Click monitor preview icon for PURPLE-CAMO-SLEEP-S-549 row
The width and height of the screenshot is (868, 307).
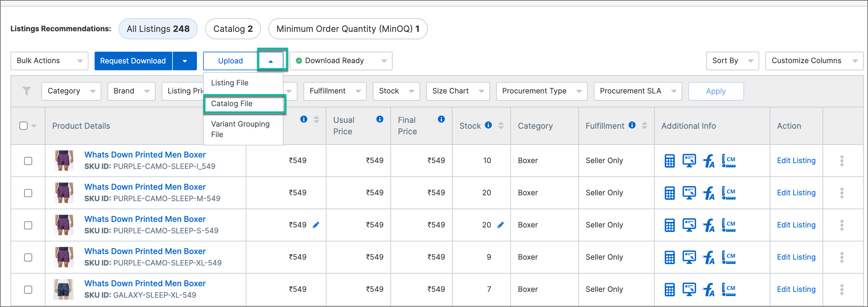pyautogui.click(x=689, y=225)
